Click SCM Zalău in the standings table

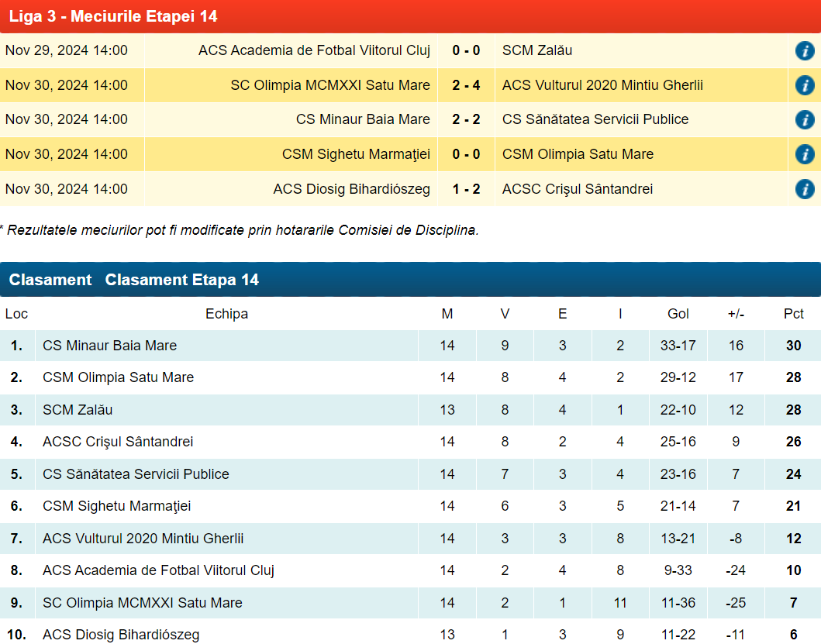[x=78, y=410]
